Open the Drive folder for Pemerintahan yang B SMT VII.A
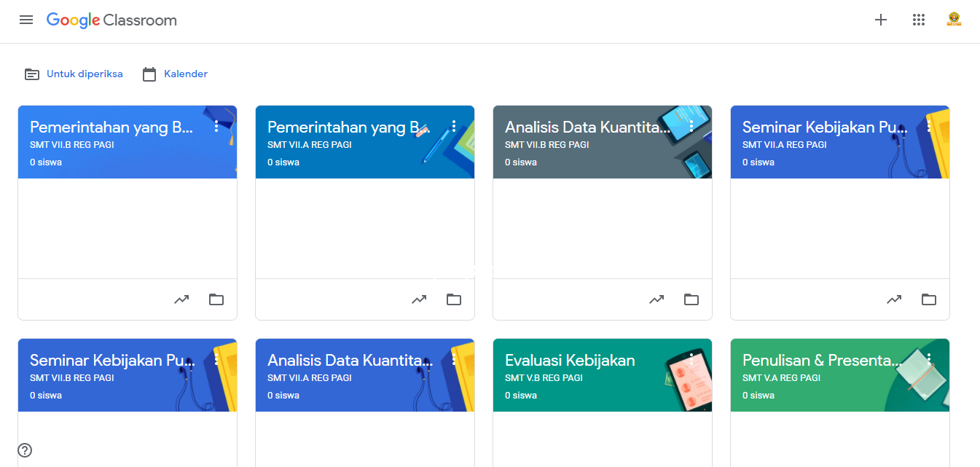980x467 pixels. coord(454,299)
